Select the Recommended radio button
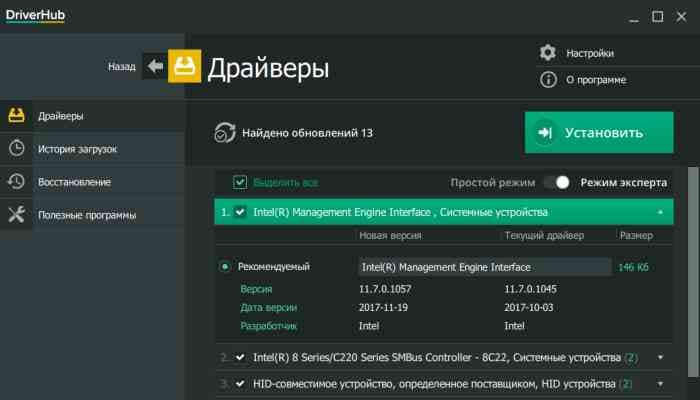The image size is (700, 400). [225, 267]
